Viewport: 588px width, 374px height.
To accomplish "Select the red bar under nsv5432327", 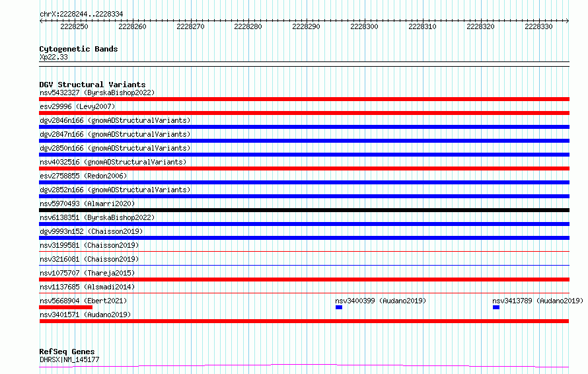I will click(x=304, y=99).
